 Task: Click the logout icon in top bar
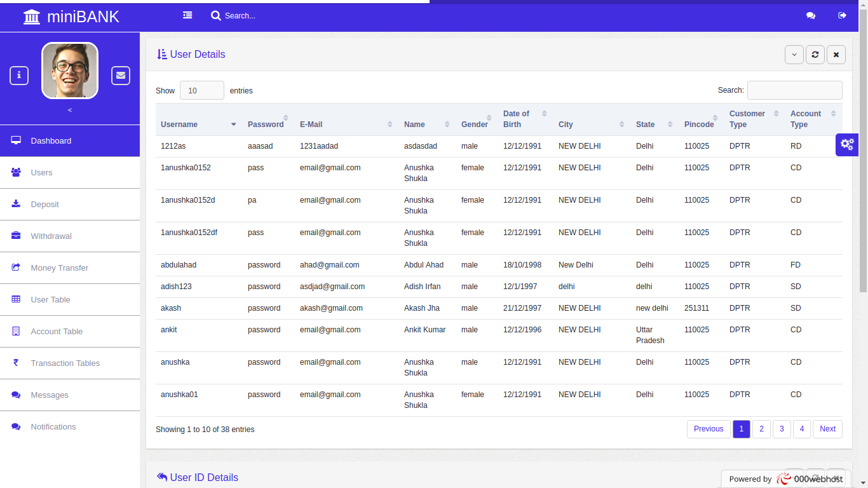[x=843, y=16]
